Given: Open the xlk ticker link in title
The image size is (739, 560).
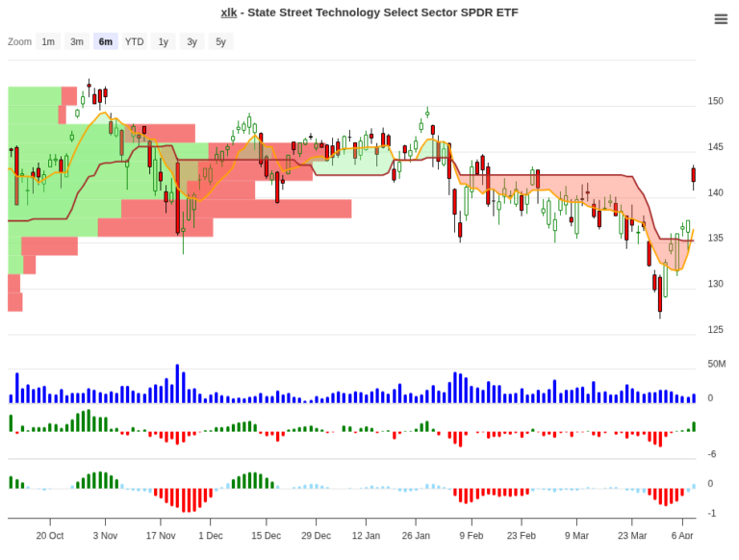Looking at the screenshot, I should pyautogui.click(x=229, y=13).
